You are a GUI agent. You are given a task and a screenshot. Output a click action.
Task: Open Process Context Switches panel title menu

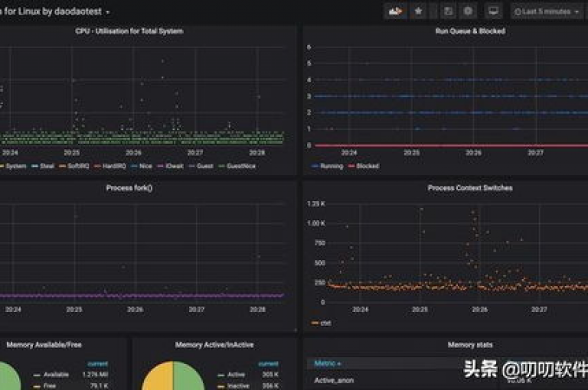click(470, 188)
